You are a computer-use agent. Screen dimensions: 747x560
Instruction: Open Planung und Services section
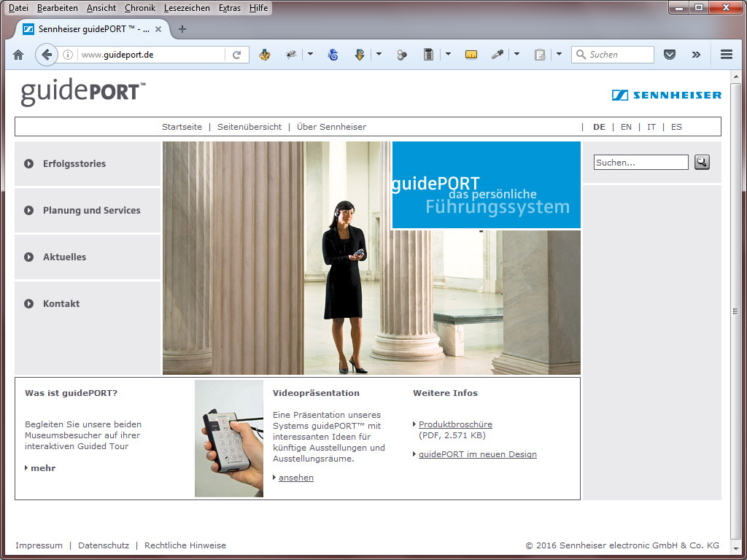click(88, 211)
